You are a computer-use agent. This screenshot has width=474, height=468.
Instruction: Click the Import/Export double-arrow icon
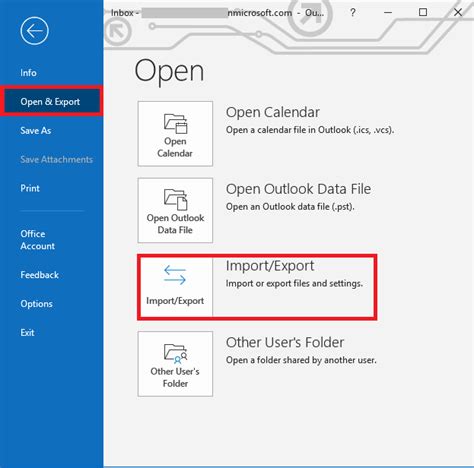pyautogui.click(x=175, y=275)
